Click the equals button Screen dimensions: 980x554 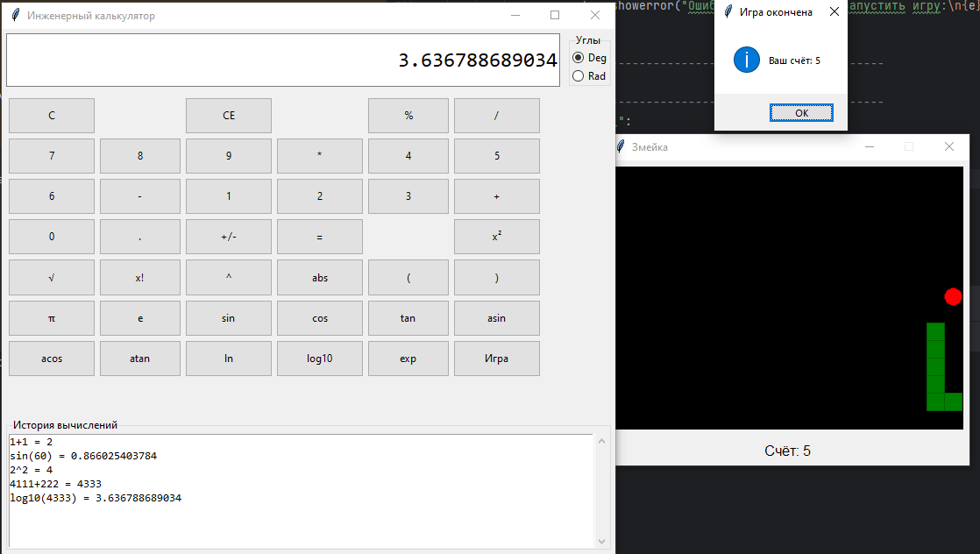(x=319, y=237)
